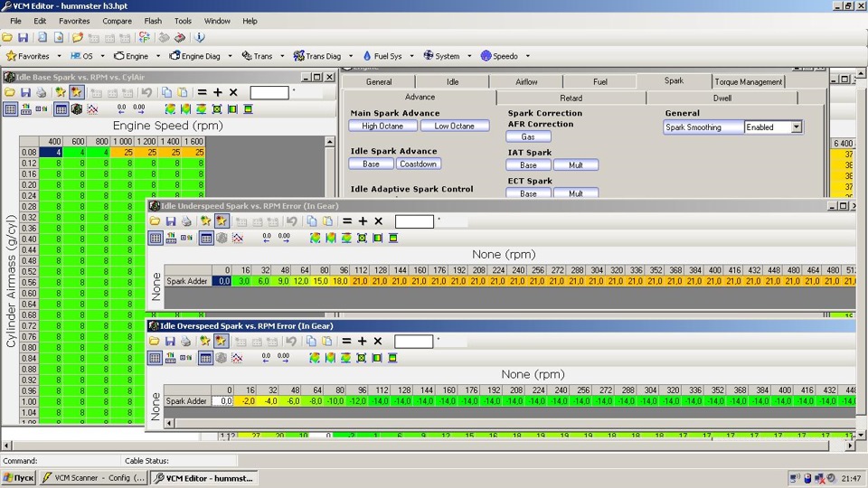Open the Compare menu
868x488 pixels.
click(117, 21)
